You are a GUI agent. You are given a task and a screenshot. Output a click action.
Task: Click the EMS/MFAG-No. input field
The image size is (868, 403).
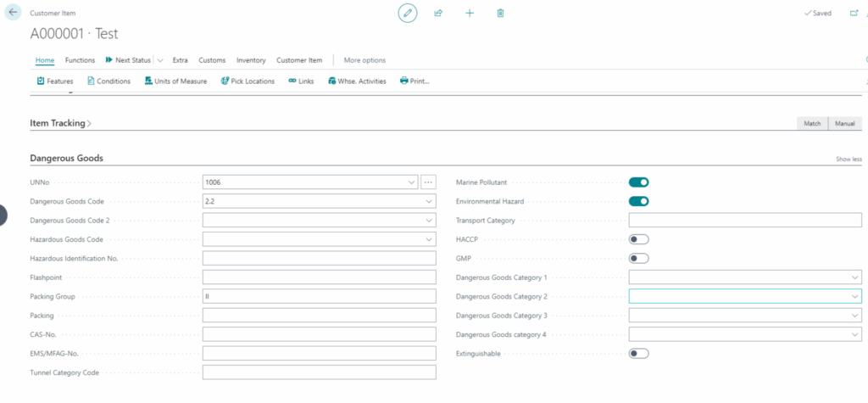[x=320, y=353]
